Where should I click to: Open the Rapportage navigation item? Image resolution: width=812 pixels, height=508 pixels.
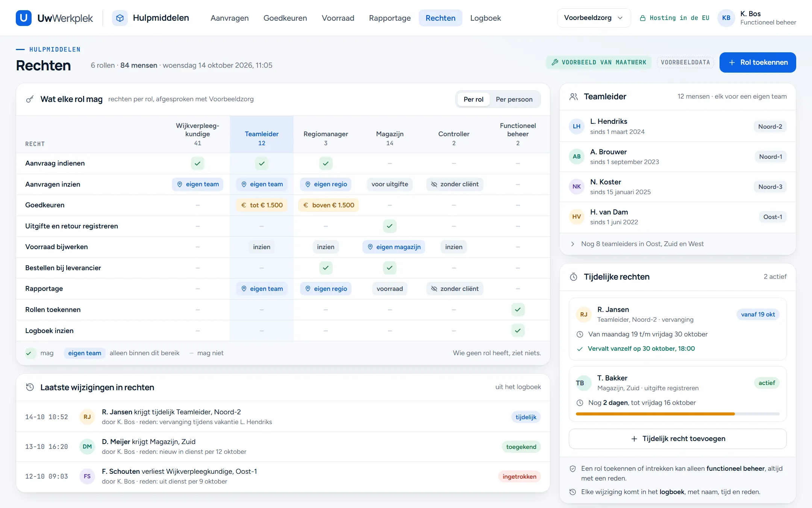coord(389,18)
